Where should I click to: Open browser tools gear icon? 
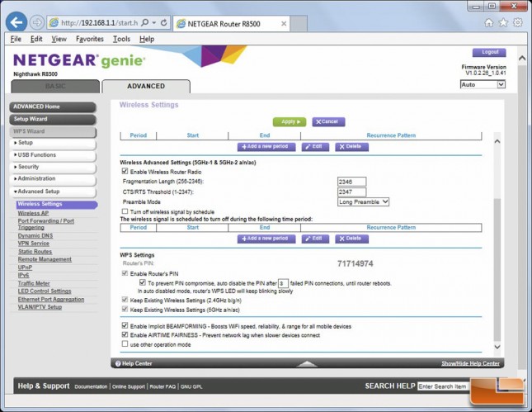tap(517, 23)
